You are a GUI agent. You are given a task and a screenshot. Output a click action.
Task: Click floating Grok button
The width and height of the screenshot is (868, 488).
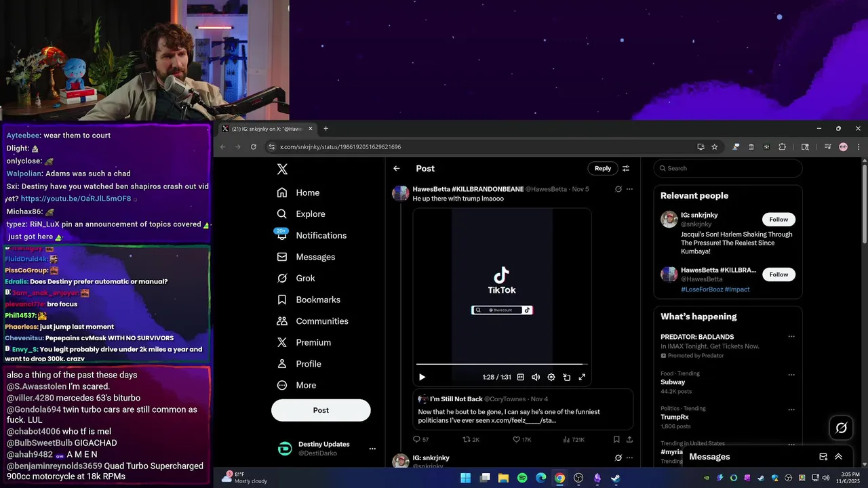click(842, 428)
